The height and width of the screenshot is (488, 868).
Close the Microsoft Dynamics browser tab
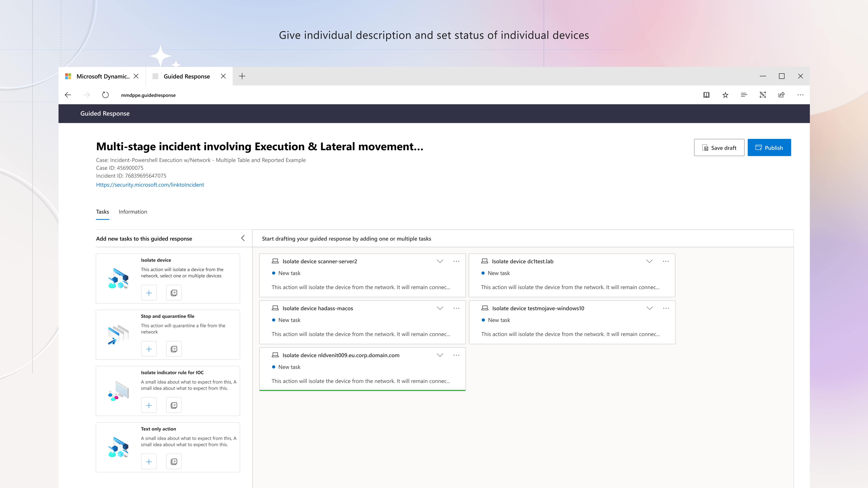136,76
